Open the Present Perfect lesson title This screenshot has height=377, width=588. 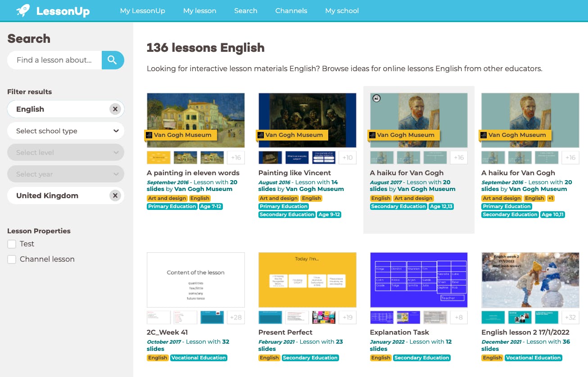click(x=285, y=332)
